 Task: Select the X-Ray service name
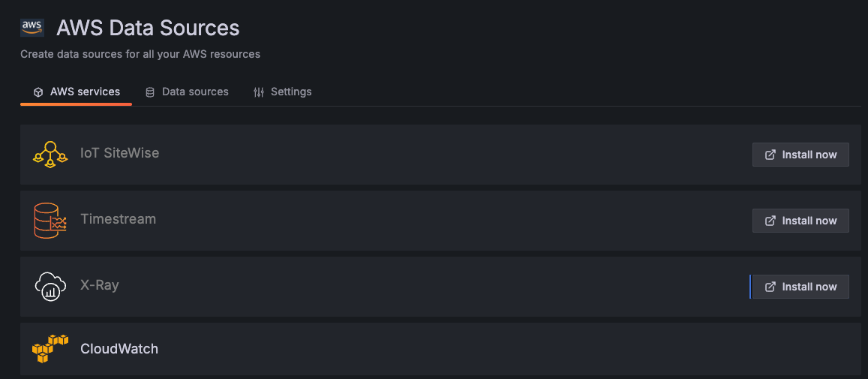click(100, 285)
